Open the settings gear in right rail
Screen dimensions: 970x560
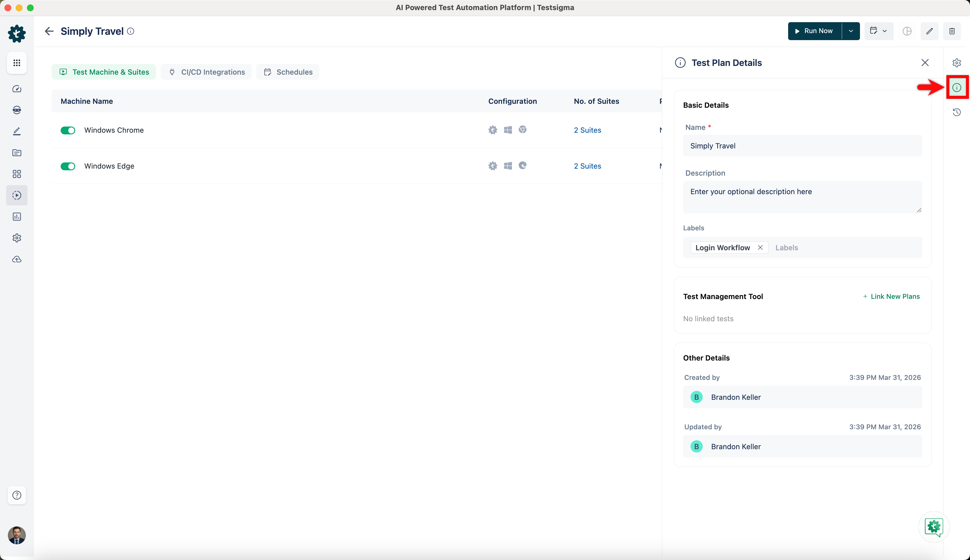click(x=957, y=63)
